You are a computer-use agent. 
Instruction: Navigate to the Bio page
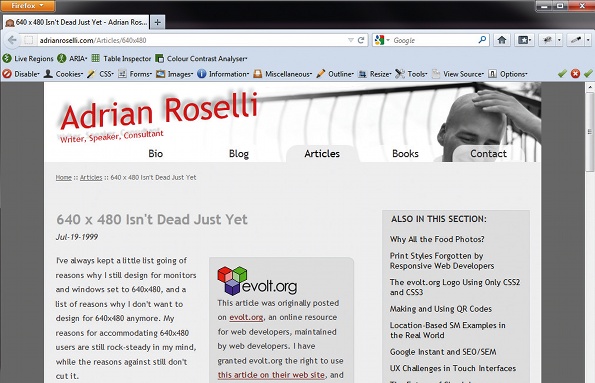156,154
